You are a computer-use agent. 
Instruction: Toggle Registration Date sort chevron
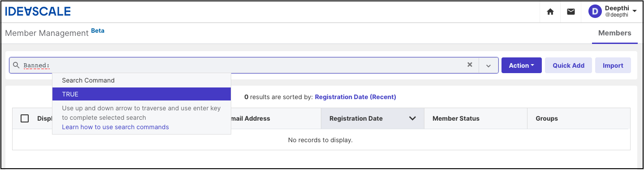[413, 118]
